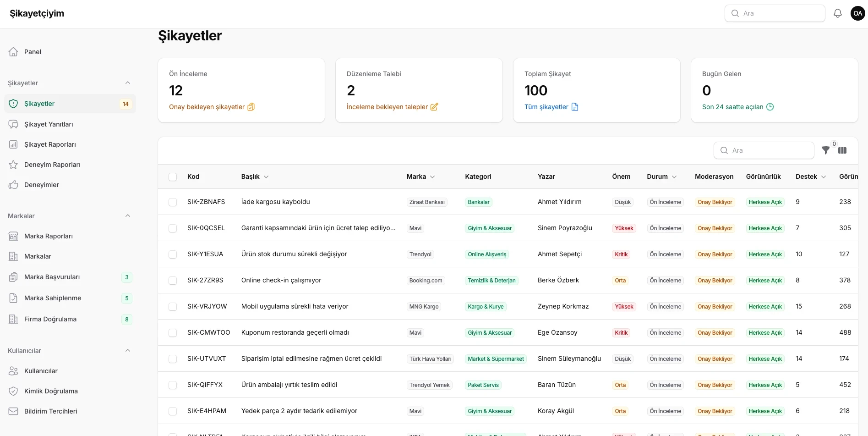Click the Marka Başvuruları clipboard icon

[x=13, y=277]
